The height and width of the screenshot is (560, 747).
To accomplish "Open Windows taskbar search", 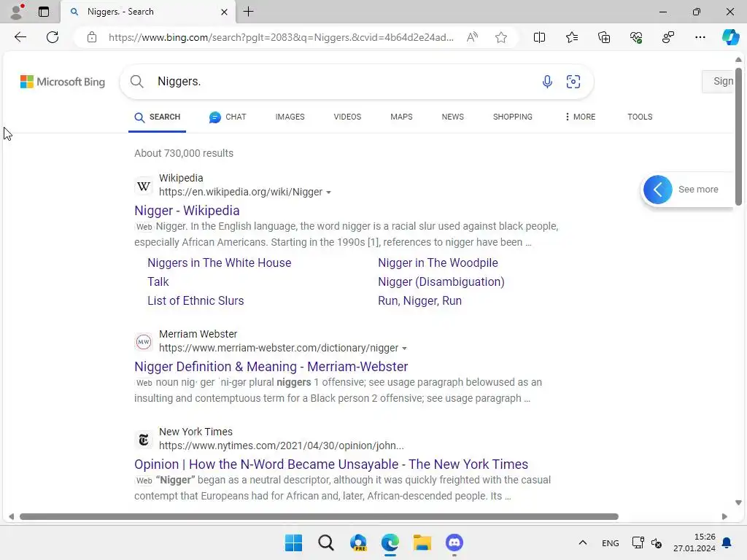I will (326, 542).
